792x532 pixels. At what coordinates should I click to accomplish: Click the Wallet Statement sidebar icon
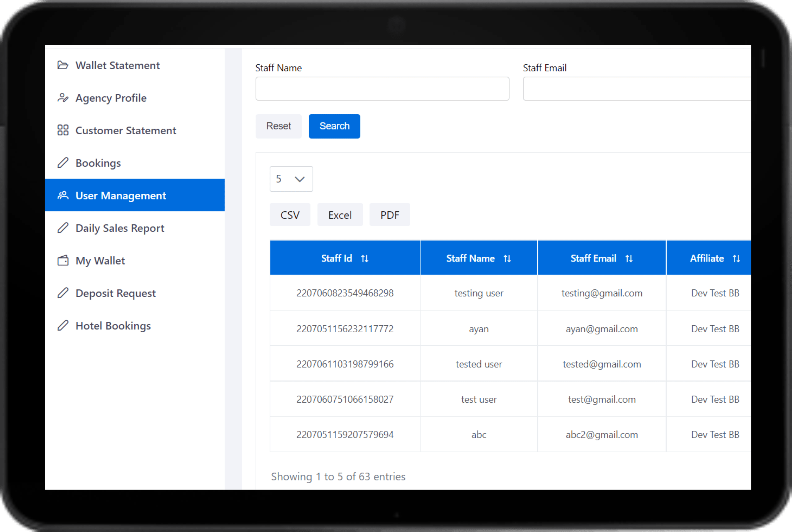[63, 65]
